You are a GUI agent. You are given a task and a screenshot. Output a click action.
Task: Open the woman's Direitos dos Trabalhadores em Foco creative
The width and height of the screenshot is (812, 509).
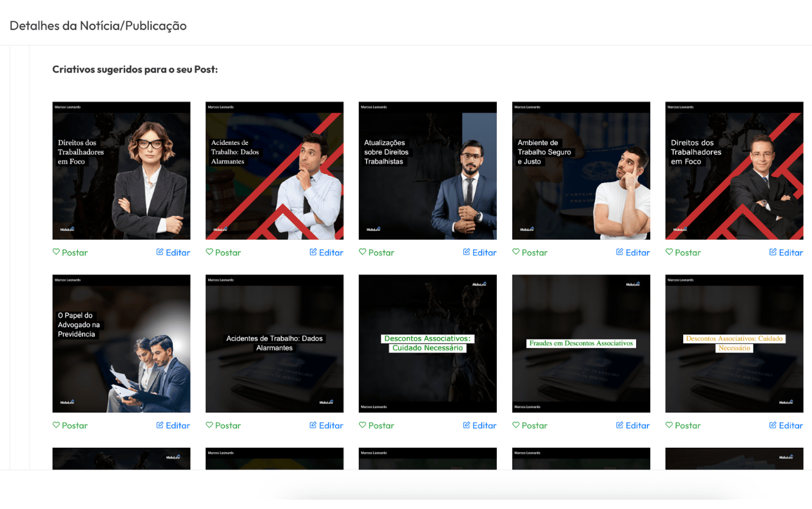pos(121,171)
